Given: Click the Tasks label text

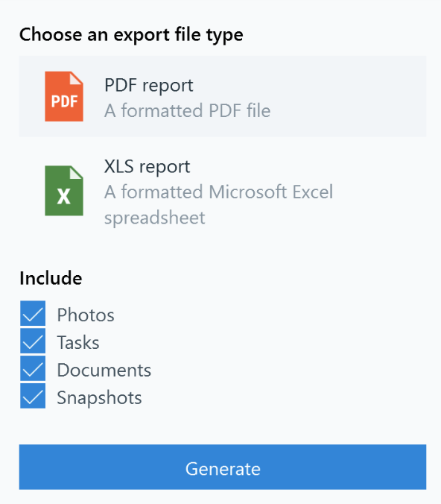Looking at the screenshot, I should click(x=78, y=342).
